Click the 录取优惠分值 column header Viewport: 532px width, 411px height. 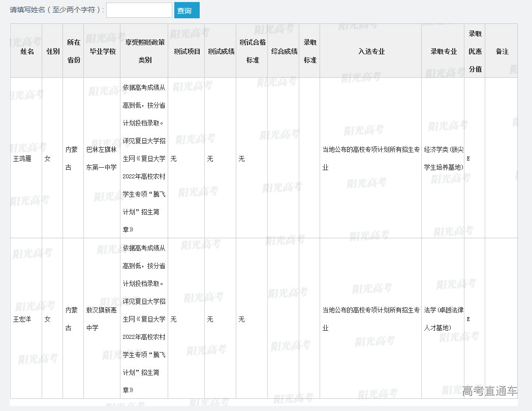(475, 51)
